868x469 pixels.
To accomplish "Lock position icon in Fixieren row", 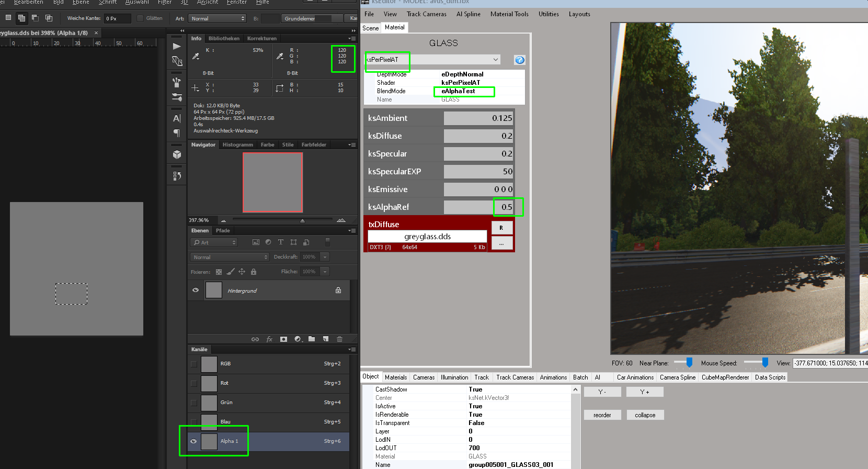I will pyautogui.click(x=242, y=272).
